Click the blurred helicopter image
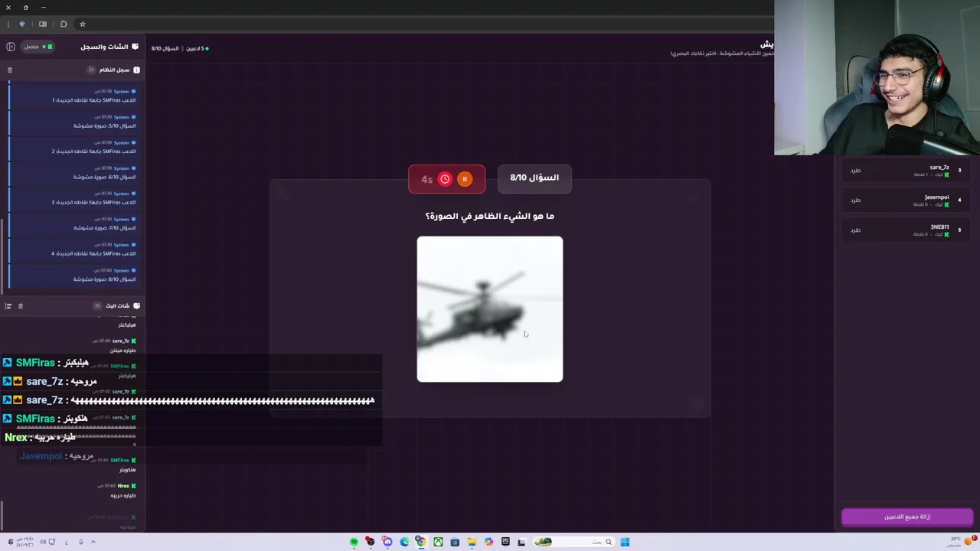The height and width of the screenshot is (551, 980). pos(490,309)
